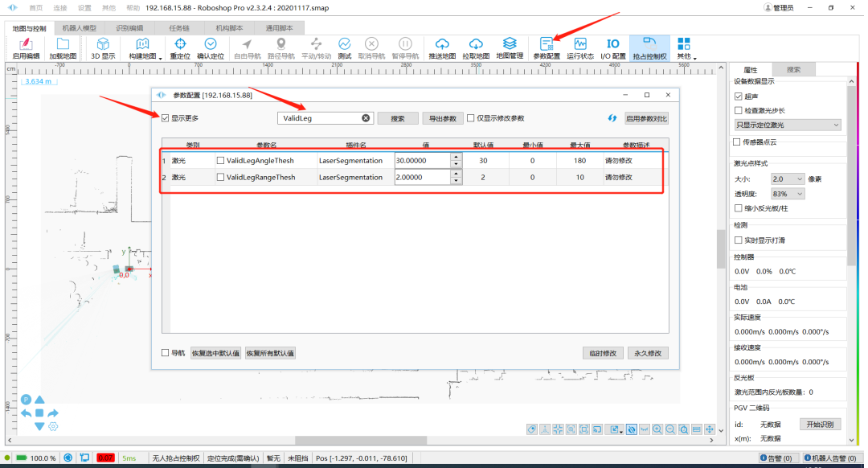Viewport: 868px width, 468px height.
Task: Uncheck the 显示更多 checkbox
Action: [166, 118]
